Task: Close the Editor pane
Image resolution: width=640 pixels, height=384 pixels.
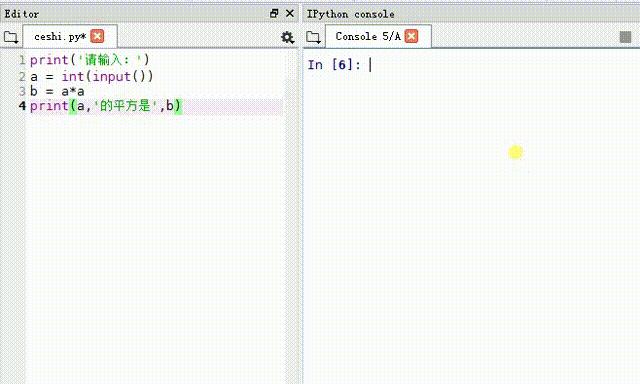Action: 290,13
